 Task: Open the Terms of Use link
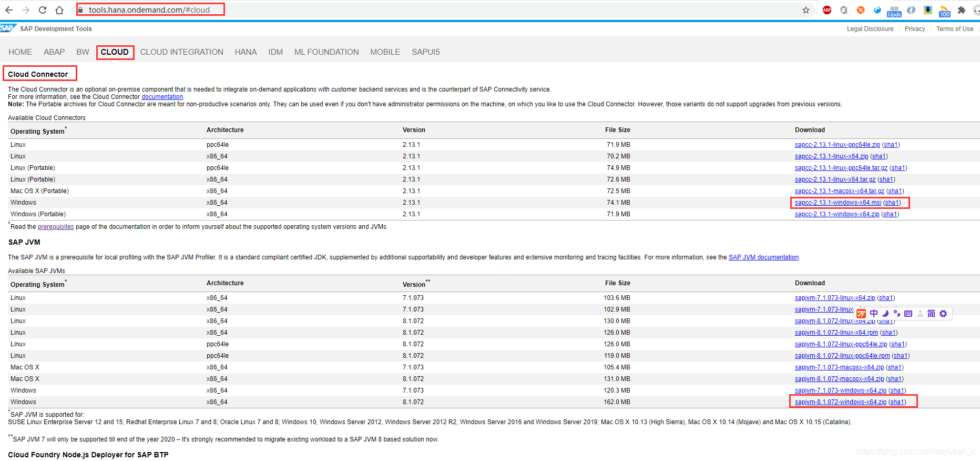tap(955, 29)
